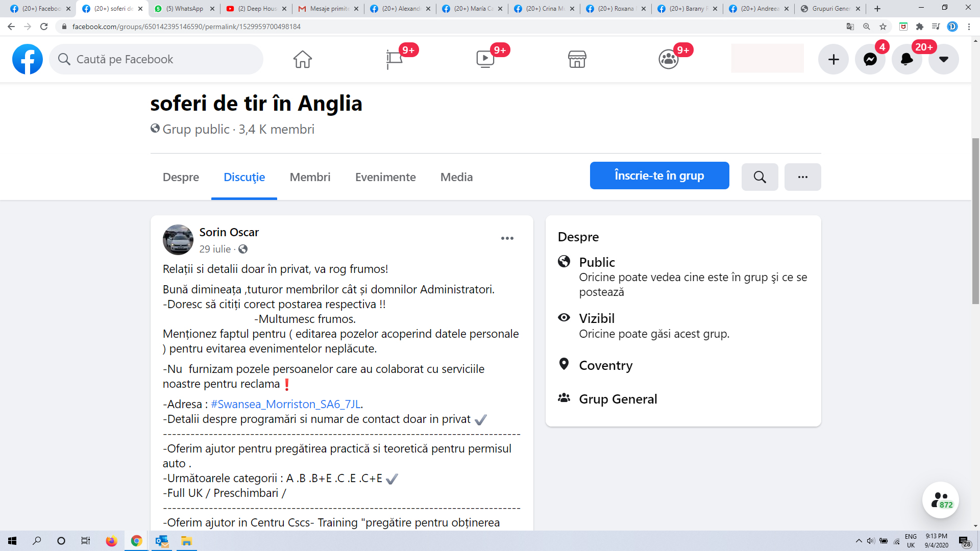
Task: Reload the page with the refresh icon
Action: point(44,27)
